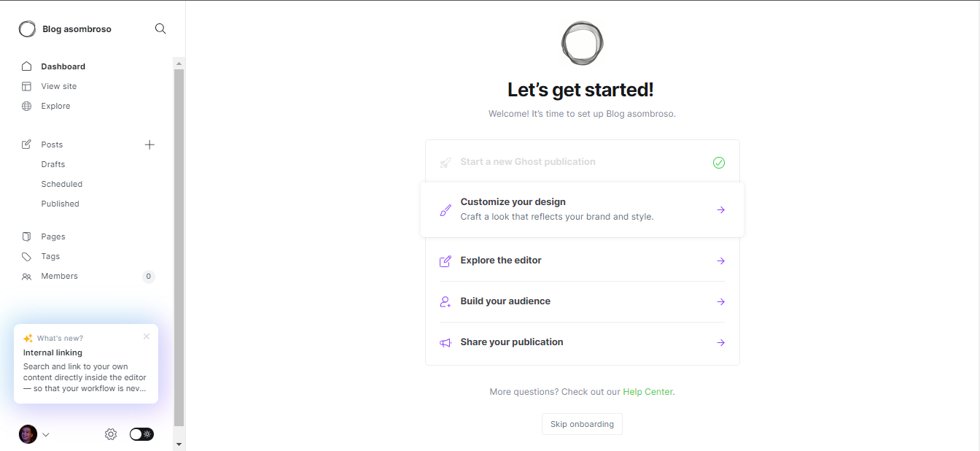
Task: Open the Help Center link
Action: (648, 392)
